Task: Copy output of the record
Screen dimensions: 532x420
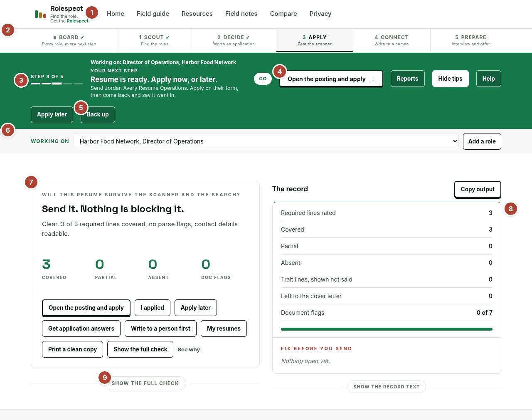Action: (x=478, y=189)
